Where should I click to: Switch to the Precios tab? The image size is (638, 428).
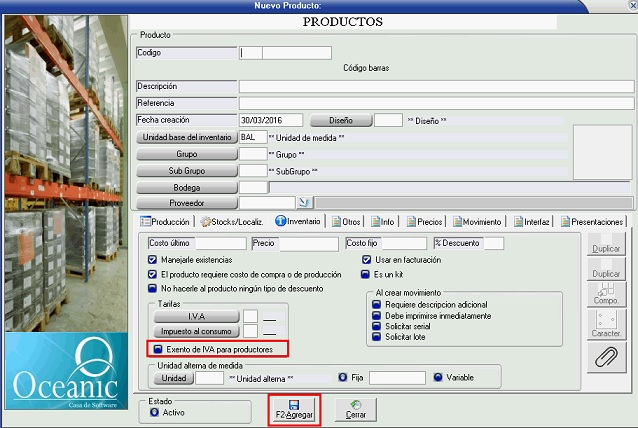point(424,222)
